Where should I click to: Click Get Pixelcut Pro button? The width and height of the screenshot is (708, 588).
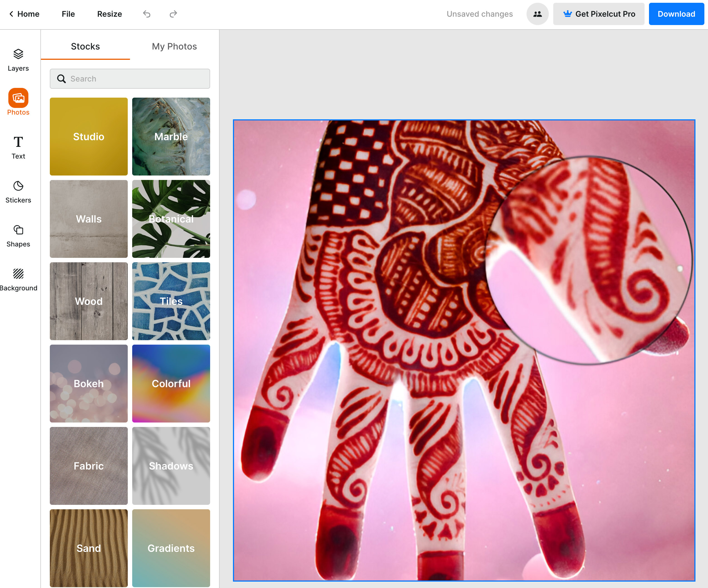click(x=598, y=14)
